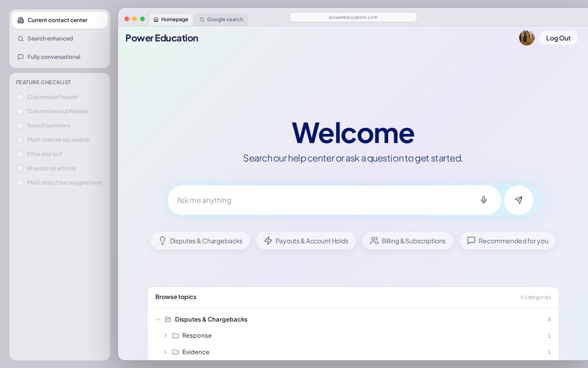Click the microphone icon in search bar
Screen dimensions: 588x368
tap(483, 200)
